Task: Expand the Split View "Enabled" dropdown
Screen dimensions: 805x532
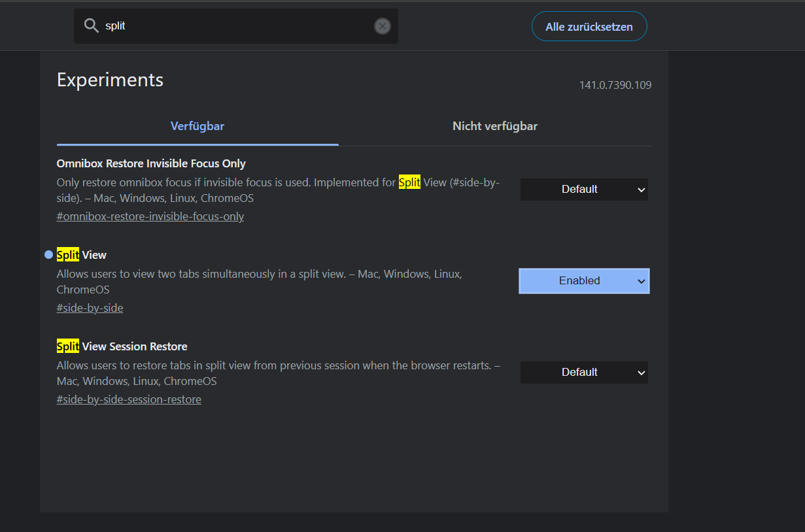Action: tap(584, 281)
